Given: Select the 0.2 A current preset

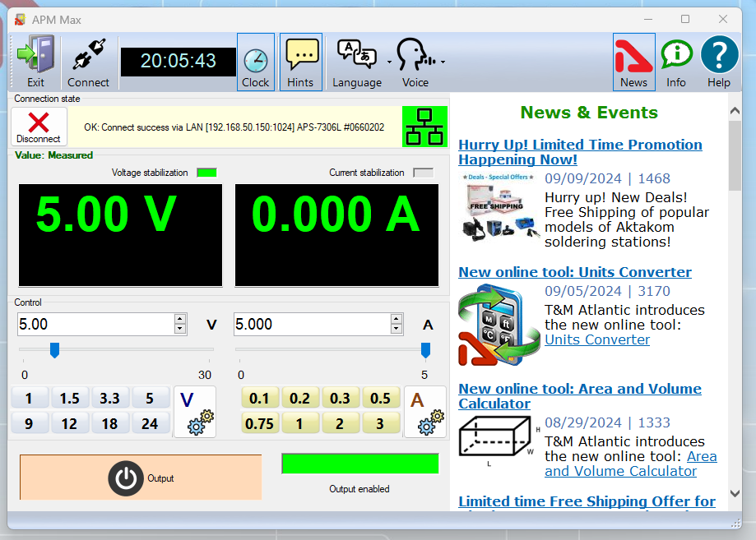Looking at the screenshot, I should pos(300,399).
